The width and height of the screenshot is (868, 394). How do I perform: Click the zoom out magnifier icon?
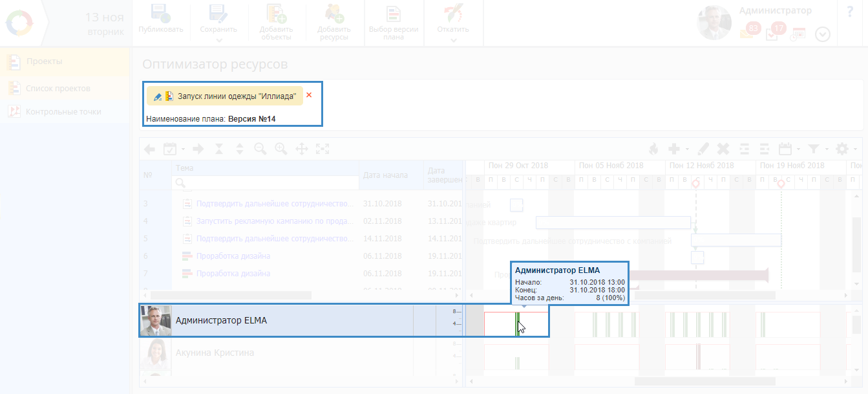(x=260, y=149)
